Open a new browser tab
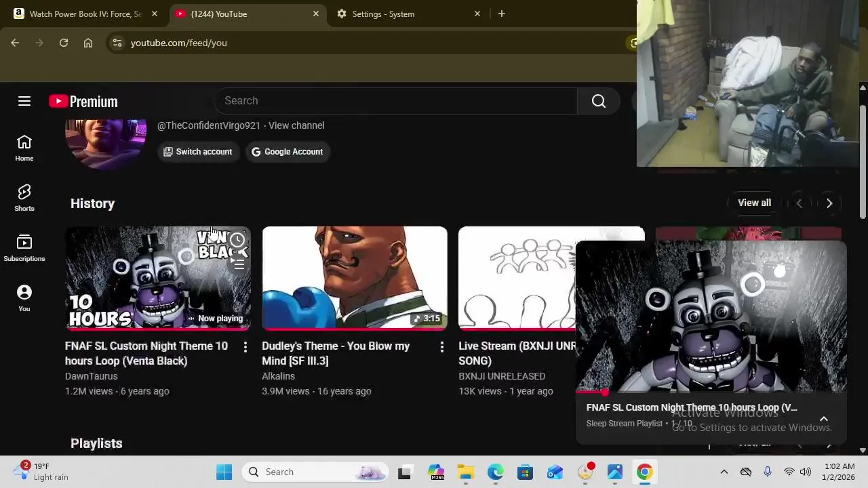This screenshot has width=868, height=488. coord(501,14)
